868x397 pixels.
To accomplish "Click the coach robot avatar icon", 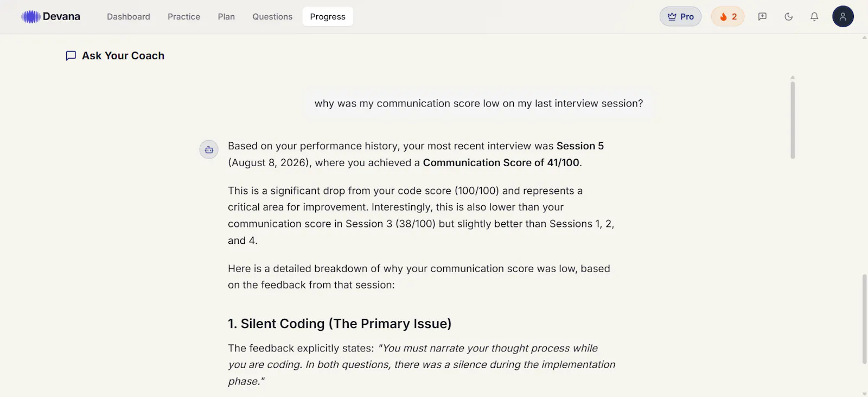I will click(x=209, y=150).
